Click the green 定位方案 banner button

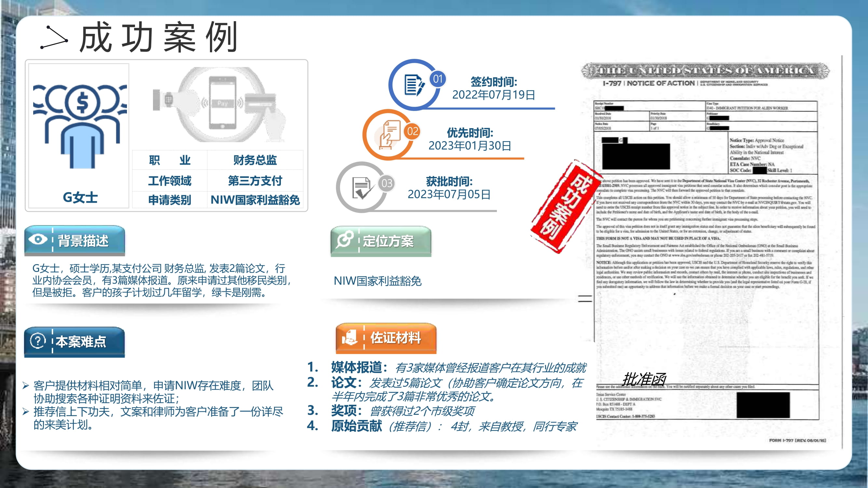[381, 241]
